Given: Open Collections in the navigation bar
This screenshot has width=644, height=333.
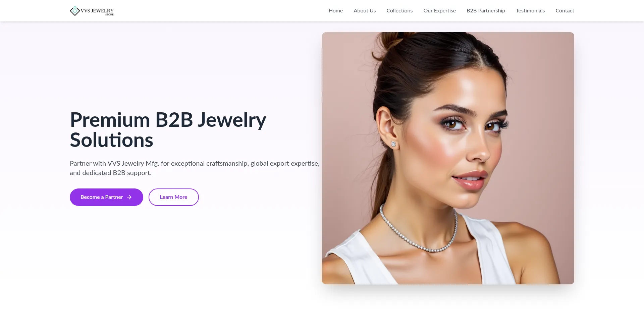Looking at the screenshot, I should tap(399, 11).
